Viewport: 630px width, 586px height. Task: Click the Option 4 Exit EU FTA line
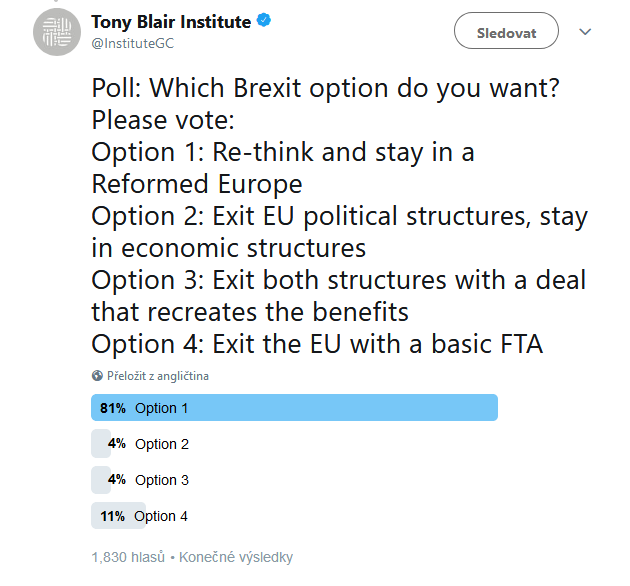tap(317, 344)
